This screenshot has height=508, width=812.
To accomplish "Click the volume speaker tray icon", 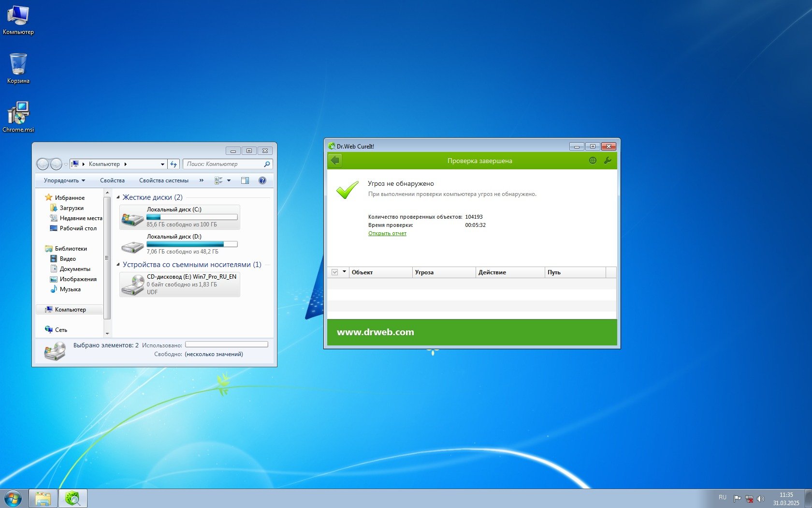I will click(x=761, y=498).
